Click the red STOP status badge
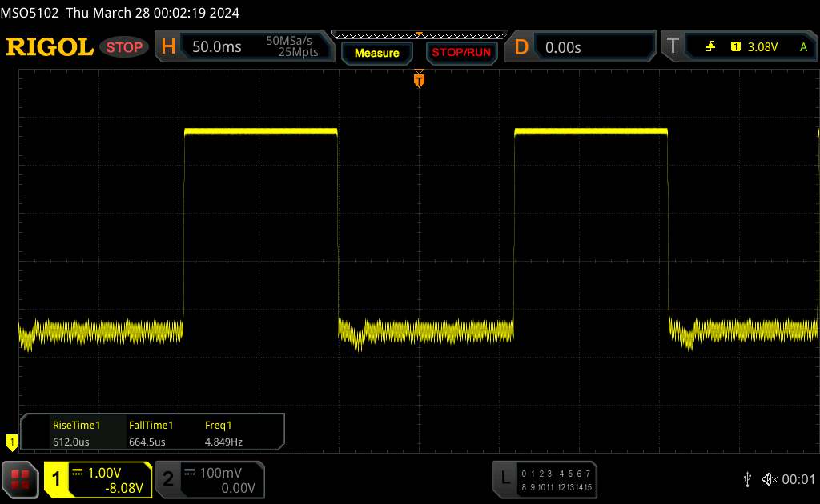820x504 pixels. pos(125,47)
